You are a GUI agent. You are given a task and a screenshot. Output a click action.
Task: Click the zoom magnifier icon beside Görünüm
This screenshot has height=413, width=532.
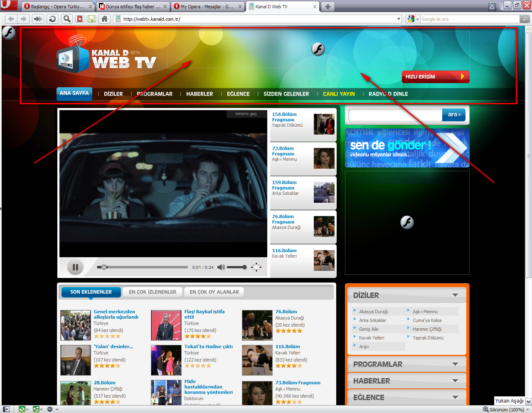coord(485,409)
